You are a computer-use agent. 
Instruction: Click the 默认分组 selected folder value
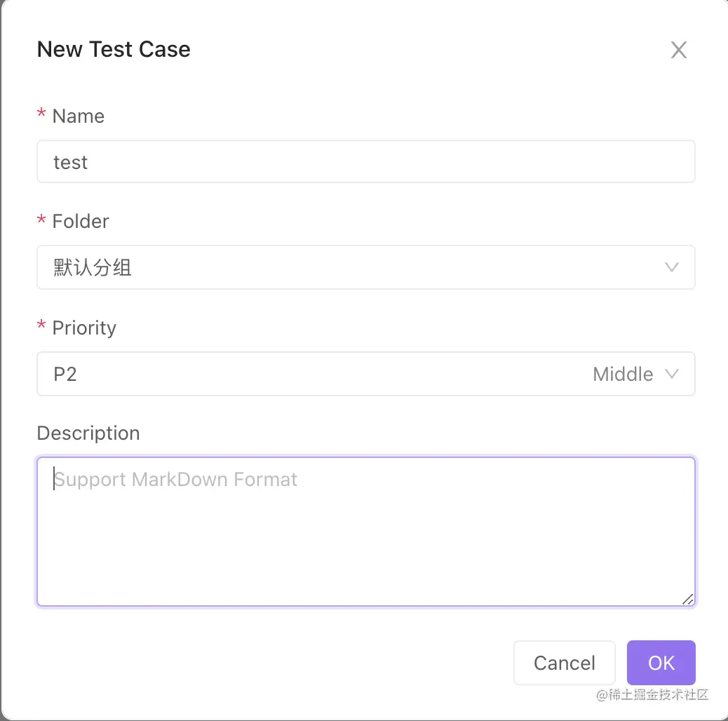[93, 268]
